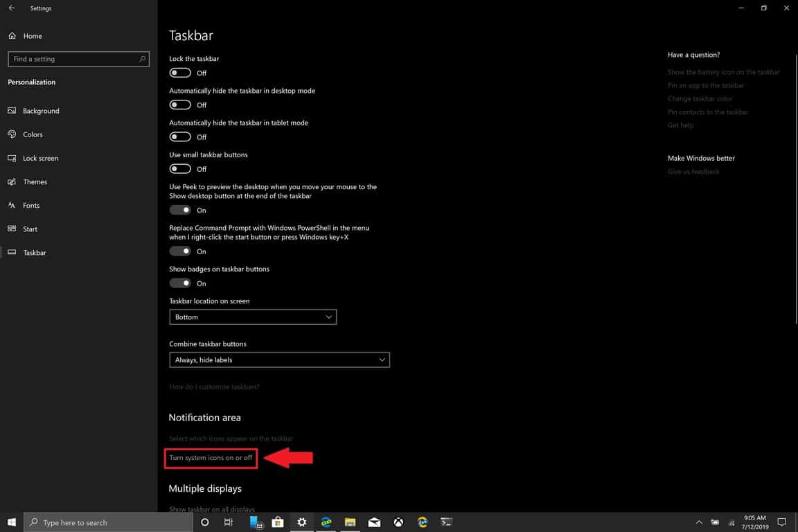The width and height of the screenshot is (798, 532).
Task: Click Turn system icons on or off
Action: [211, 458]
